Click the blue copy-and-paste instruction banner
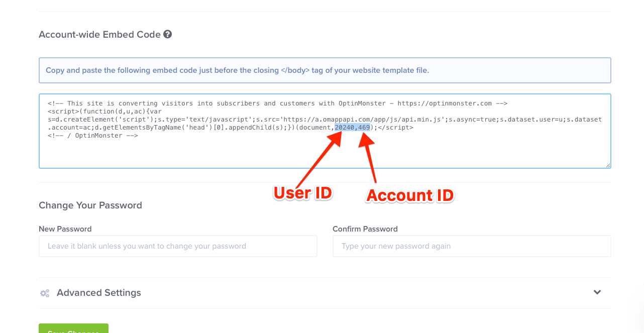 click(325, 70)
